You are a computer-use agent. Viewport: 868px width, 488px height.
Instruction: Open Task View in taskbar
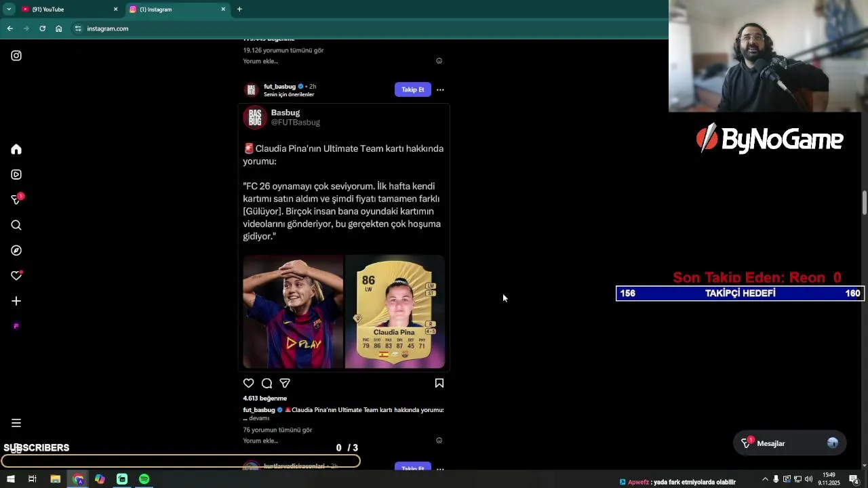click(x=32, y=479)
